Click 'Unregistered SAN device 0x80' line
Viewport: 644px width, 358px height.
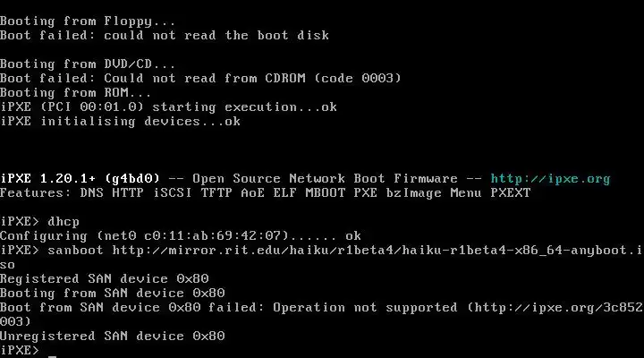point(112,337)
